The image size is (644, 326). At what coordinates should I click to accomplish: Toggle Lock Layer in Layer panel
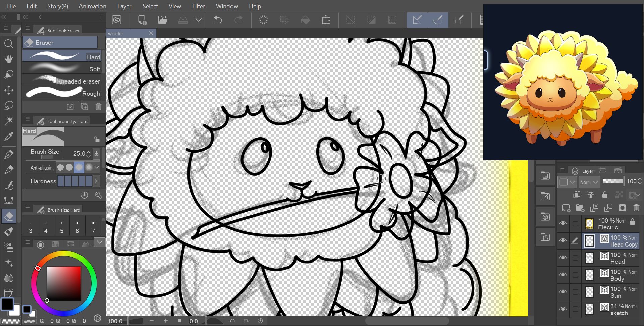(x=605, y=195)
